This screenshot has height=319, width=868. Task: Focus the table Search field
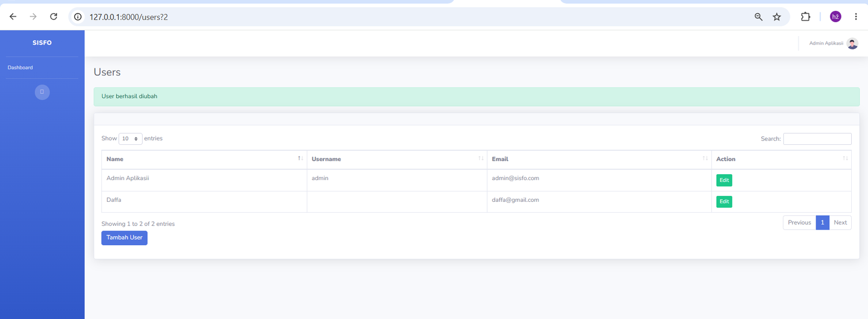pyautogui.click(x=817, y=139)
